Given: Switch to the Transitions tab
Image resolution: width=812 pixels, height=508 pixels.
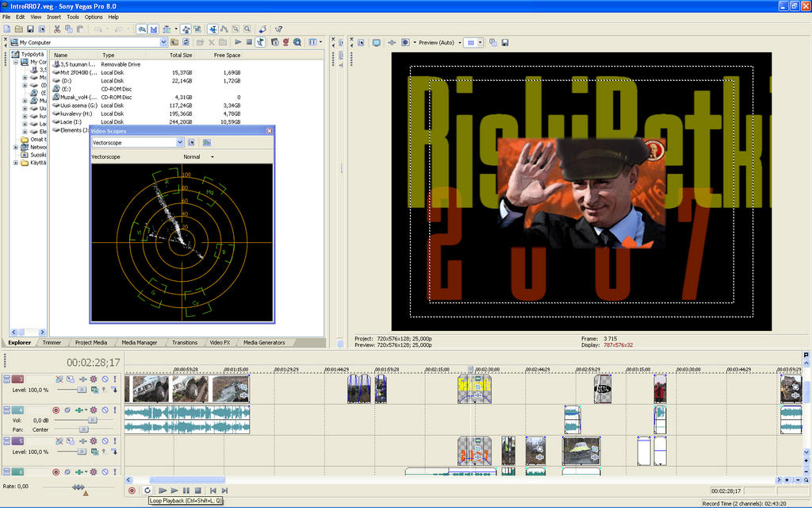Looking at the screenshot, I should (184, 343).
